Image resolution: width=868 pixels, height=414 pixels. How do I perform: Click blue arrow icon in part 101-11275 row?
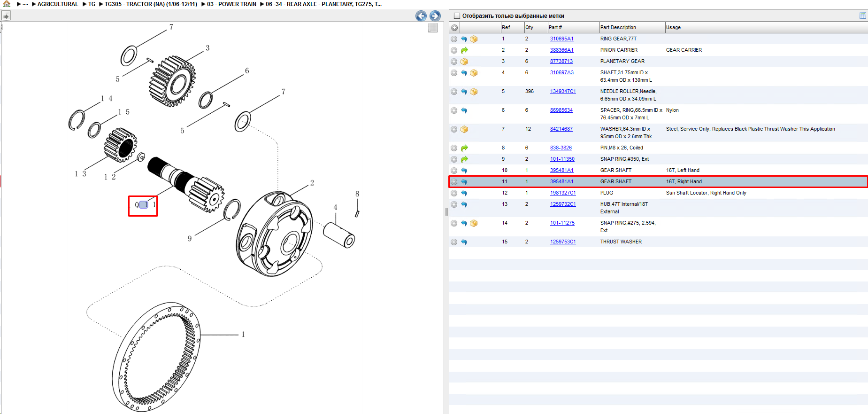pos(464,223)
